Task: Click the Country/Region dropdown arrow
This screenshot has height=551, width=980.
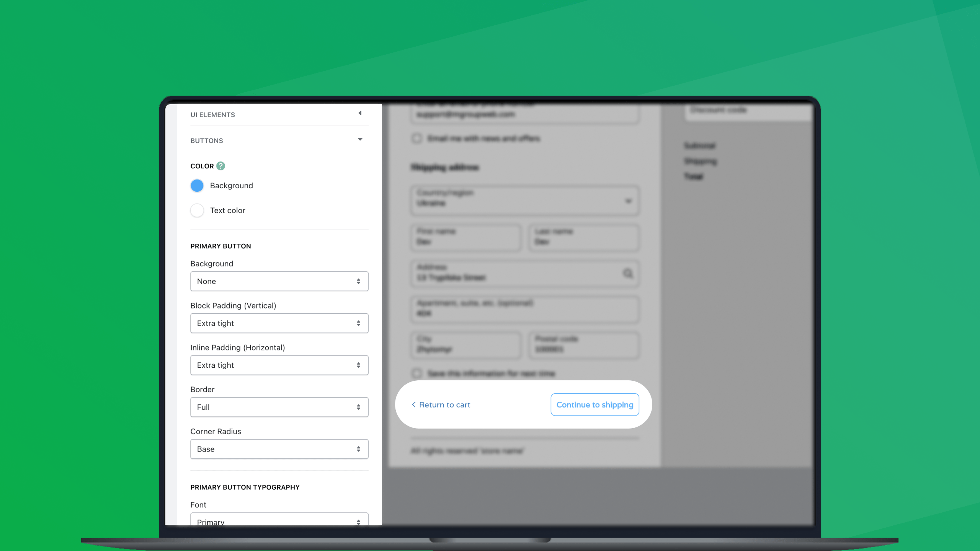Action: tap(629, 201)
